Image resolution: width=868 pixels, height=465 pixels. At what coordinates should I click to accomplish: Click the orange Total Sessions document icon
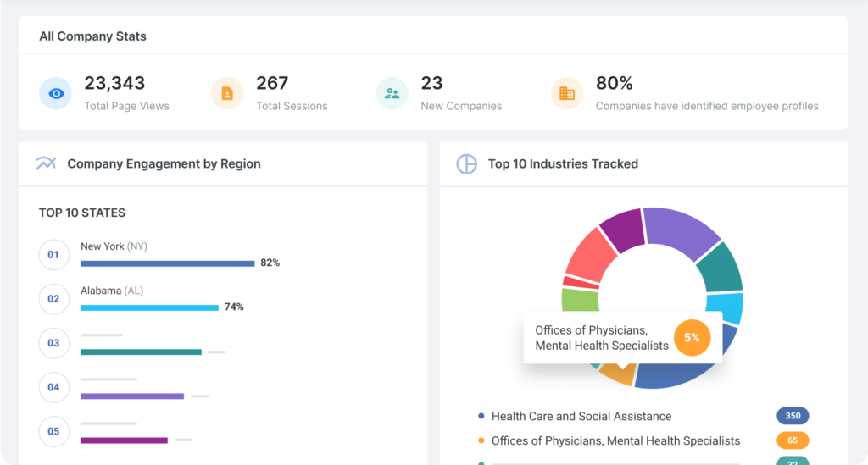coord(227,93)
